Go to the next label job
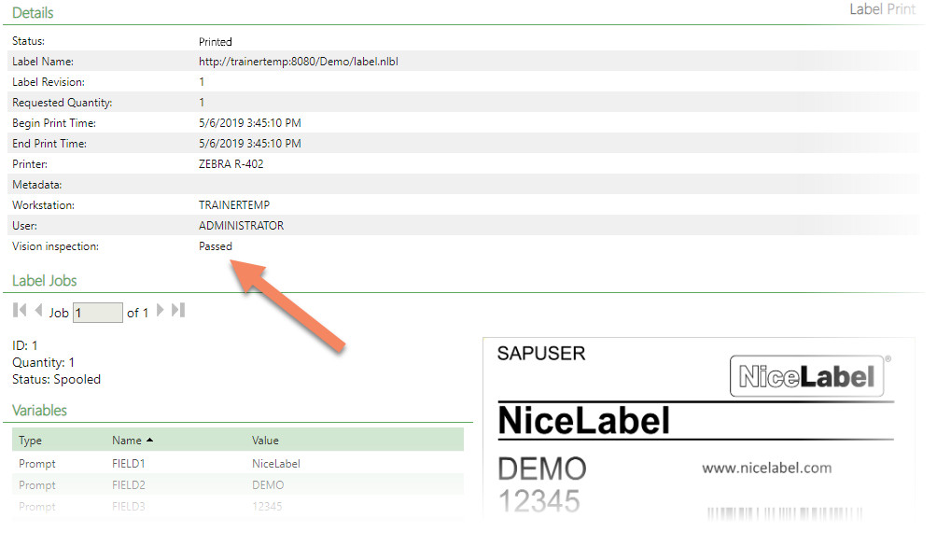The height and width of the screenshot is (560, 937). pyautogui.click(x=161, y=311)
